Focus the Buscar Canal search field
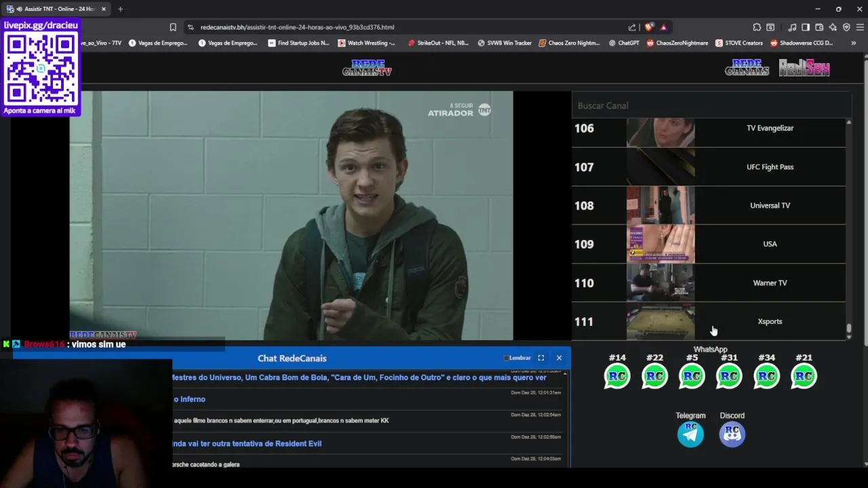Screen dimensions: 868x488 pos(711,106)
